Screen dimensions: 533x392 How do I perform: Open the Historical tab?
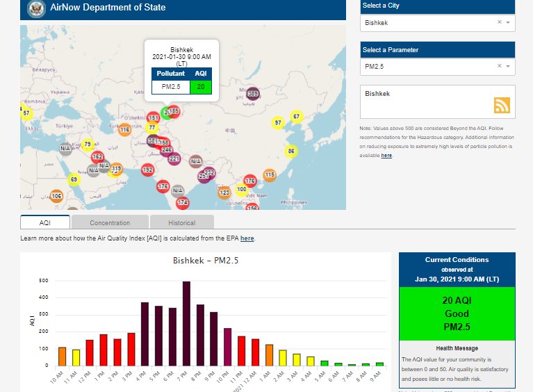point(181,223)
